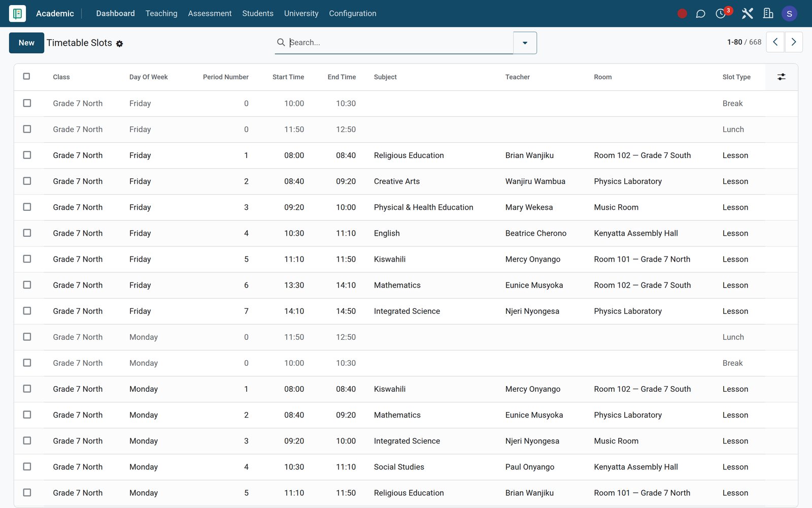812x508 pixels.
Task: Click the Academic app name
Action: pyautogui.click(x=55, y=13)
